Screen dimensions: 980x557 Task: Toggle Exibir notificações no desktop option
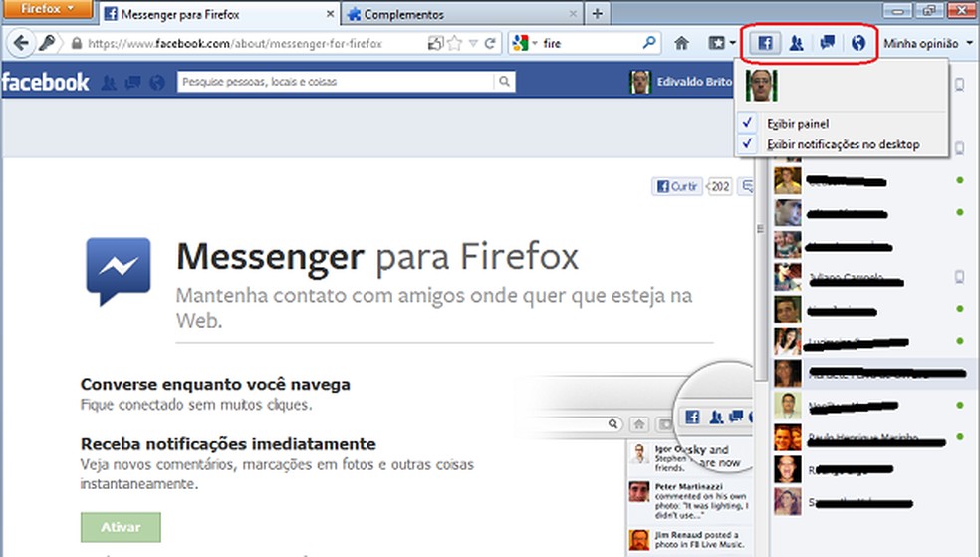click(x=843, y=144)
